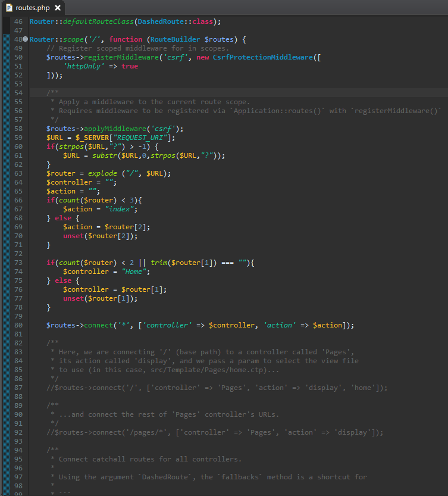Close the routes.php editor tab
448x496 pixels.
58,8
